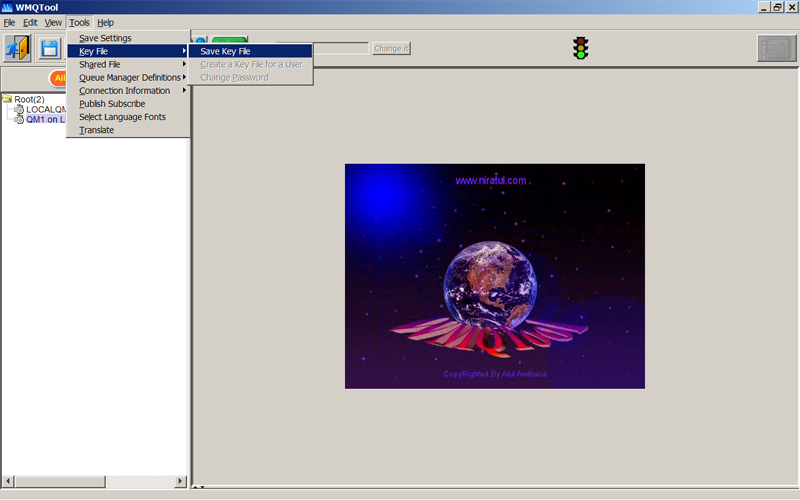Choose Select Language Fonts menu entry
This screenshot has height=500, width=800.
128,117
